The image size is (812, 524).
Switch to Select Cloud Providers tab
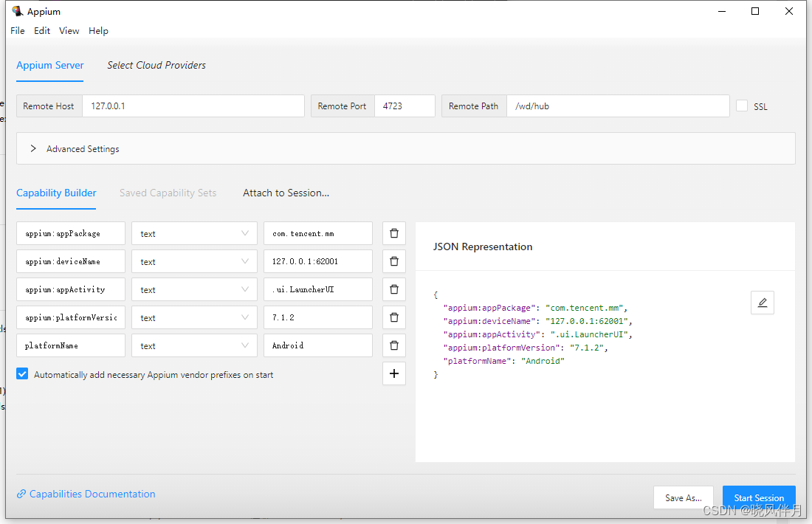(x=156, y=65)
